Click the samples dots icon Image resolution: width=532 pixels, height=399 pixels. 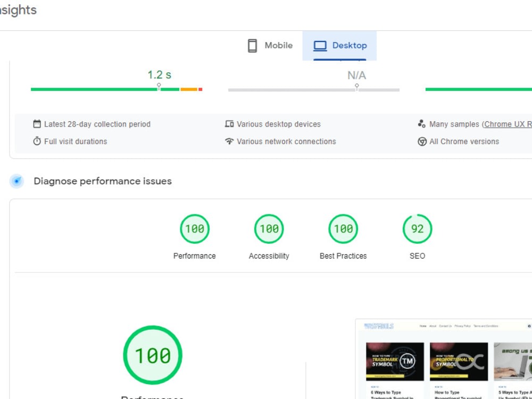pyautogui.click(x=422, y=124)
